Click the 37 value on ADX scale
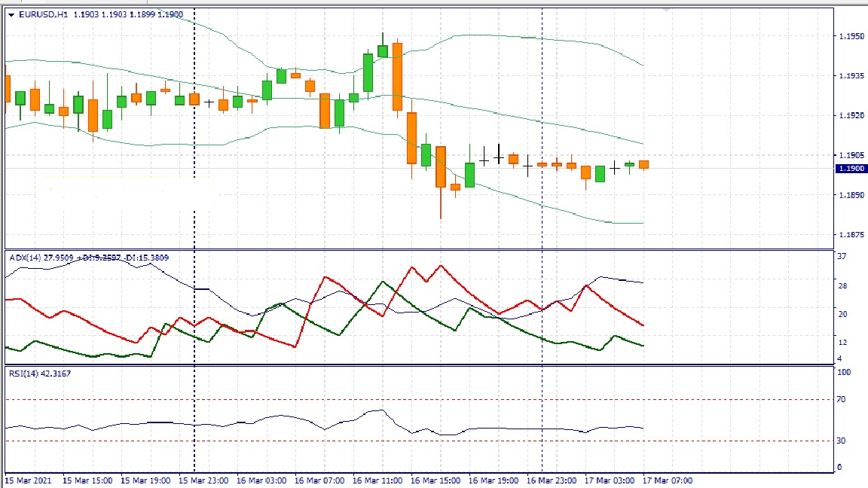The height and width of the screenshot is (488, 868). [x=842, y=257]
